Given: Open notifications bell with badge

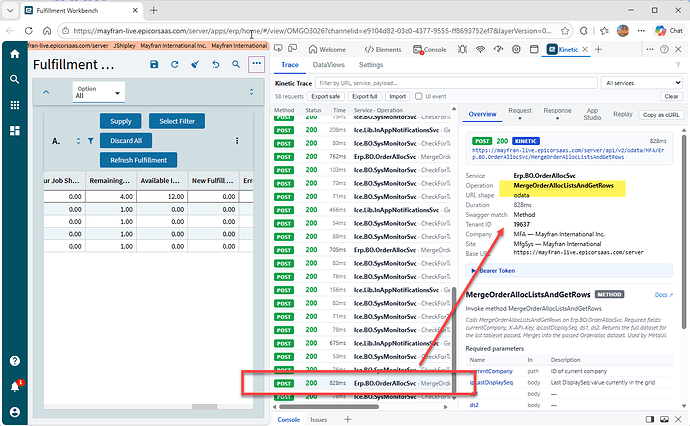Looking at the screenshot, I should (15, 386).
